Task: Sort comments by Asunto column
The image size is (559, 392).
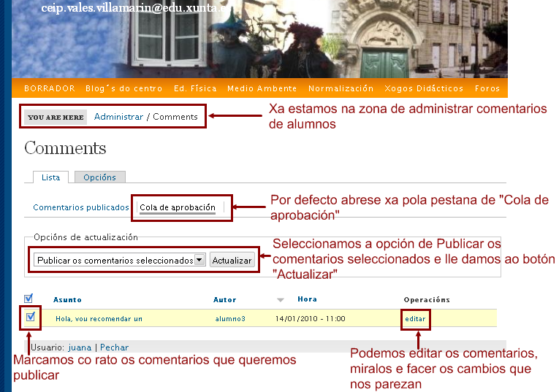Action: [67, 300]
